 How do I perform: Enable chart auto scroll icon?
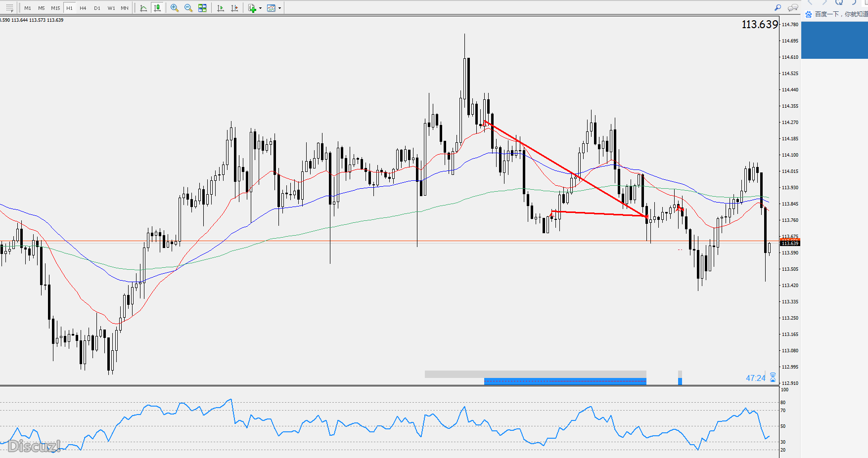click(x=221, y=8)
